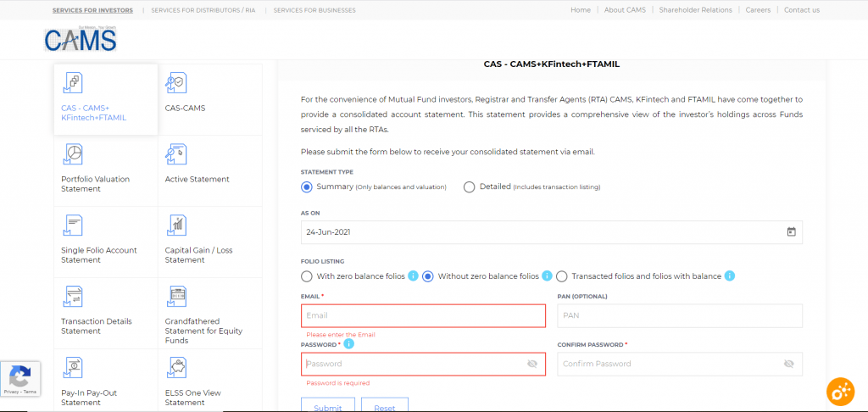Open the Active Statement icon
Screen dimensions: 868x412
tap(176, 154)
